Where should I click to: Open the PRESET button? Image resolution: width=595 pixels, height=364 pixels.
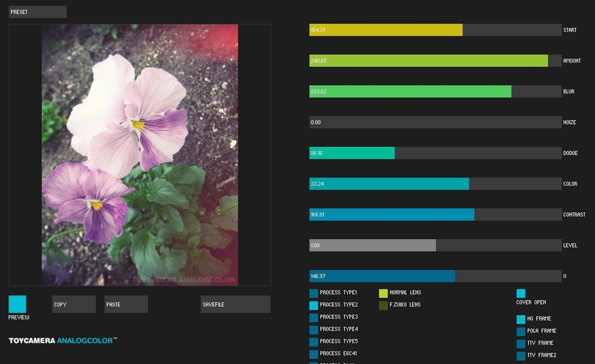(38, 12)
